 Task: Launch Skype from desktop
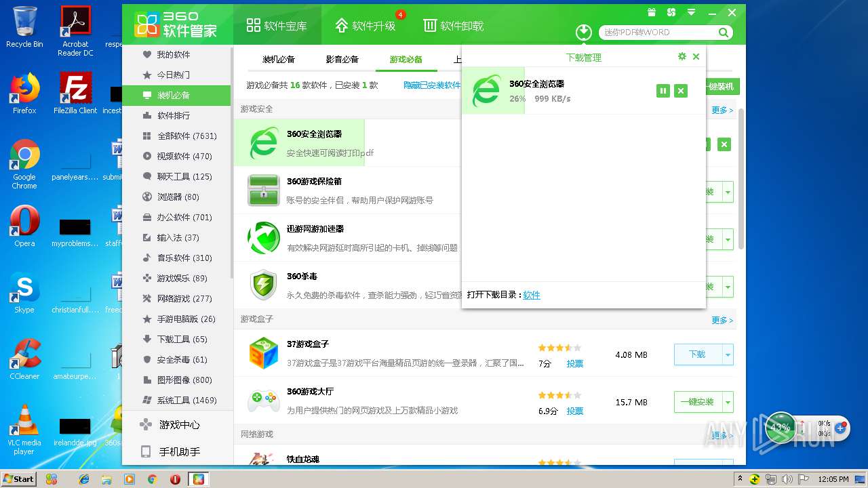[24, 292]
